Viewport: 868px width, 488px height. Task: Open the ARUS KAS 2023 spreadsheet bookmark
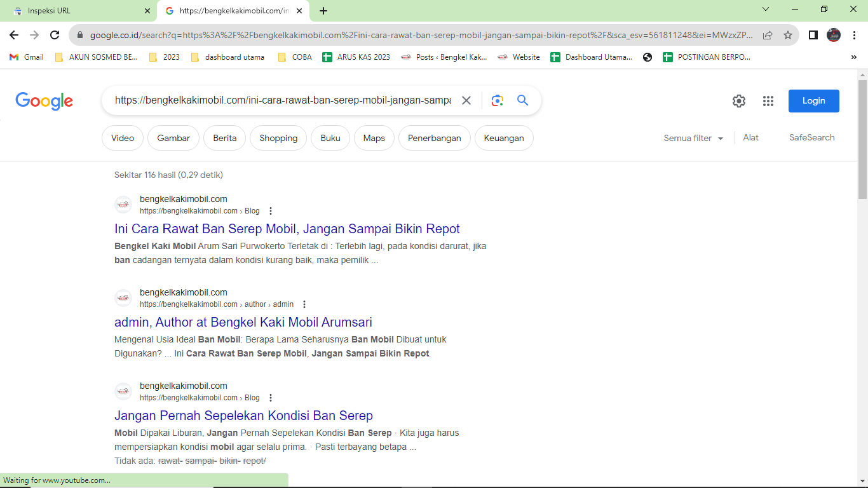(x=356, y=57)
